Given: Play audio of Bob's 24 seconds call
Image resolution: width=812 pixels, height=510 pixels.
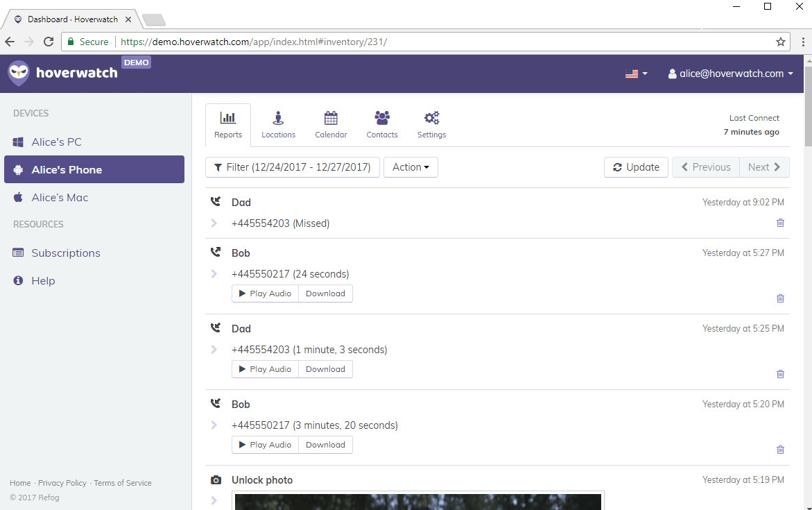Looking at the screenshot, I should point(265,294).
